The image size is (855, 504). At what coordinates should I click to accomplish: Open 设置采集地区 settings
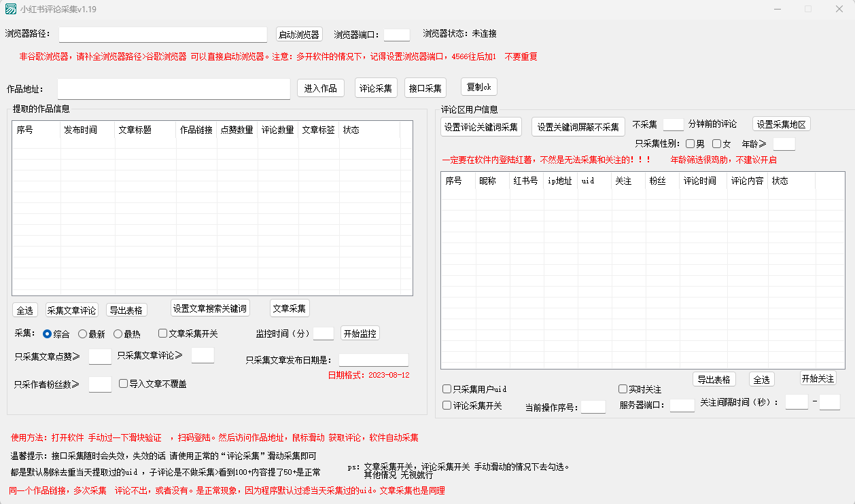(x=781, y=124)
